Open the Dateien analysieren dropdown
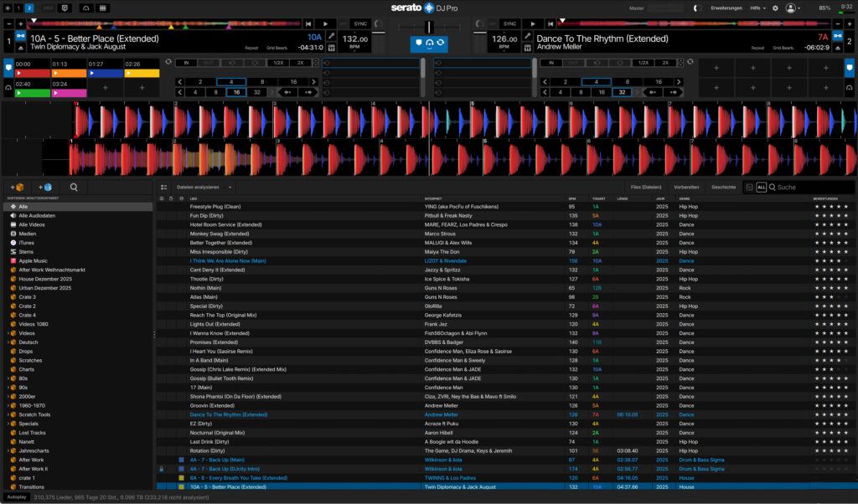Viewport: 858px width, 504px height. [x=204, y=188]
